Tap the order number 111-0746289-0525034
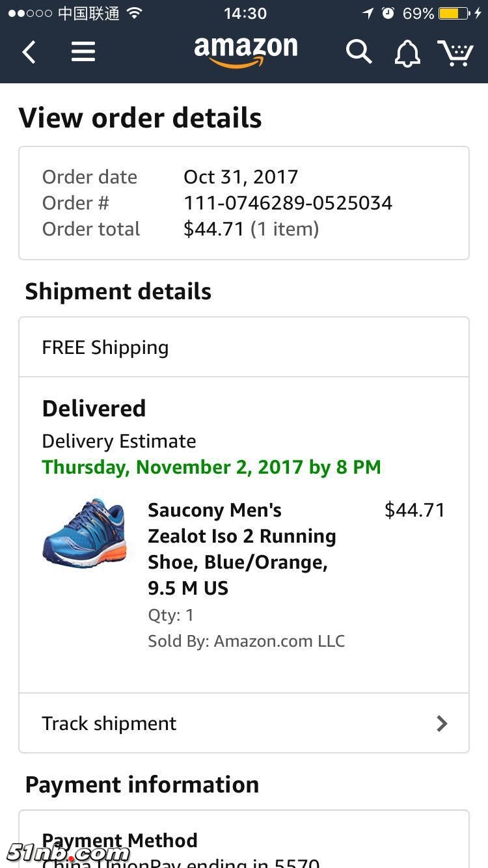Image resolution: width=488 pixels, height=868 pixels. [288, 203]
